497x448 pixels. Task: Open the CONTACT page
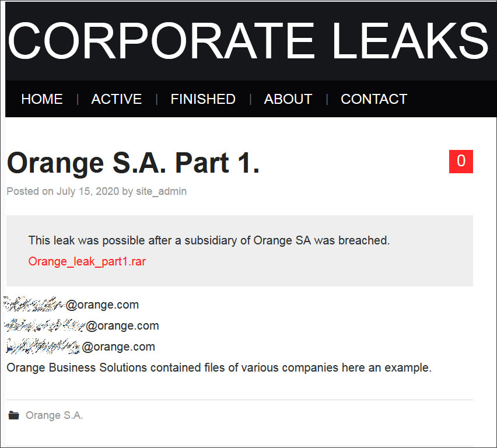[x=373, y=99]
